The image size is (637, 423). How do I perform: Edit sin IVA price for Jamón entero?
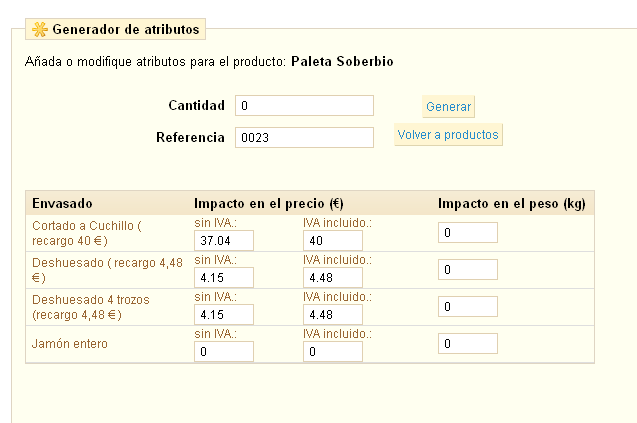point(224,352)
